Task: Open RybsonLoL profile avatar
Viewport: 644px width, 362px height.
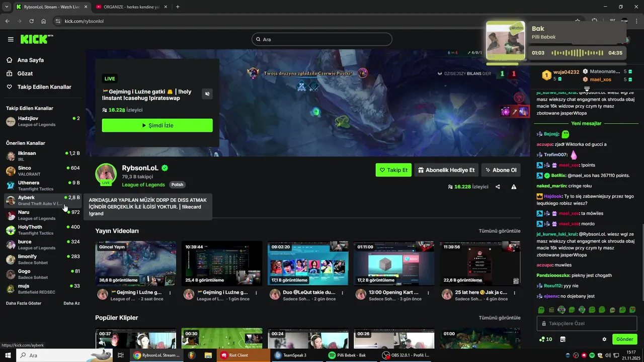Action: 106,173
